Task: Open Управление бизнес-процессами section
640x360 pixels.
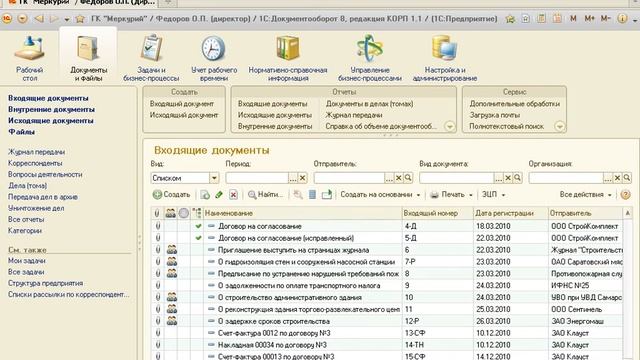Action: (x=369, y=58)
